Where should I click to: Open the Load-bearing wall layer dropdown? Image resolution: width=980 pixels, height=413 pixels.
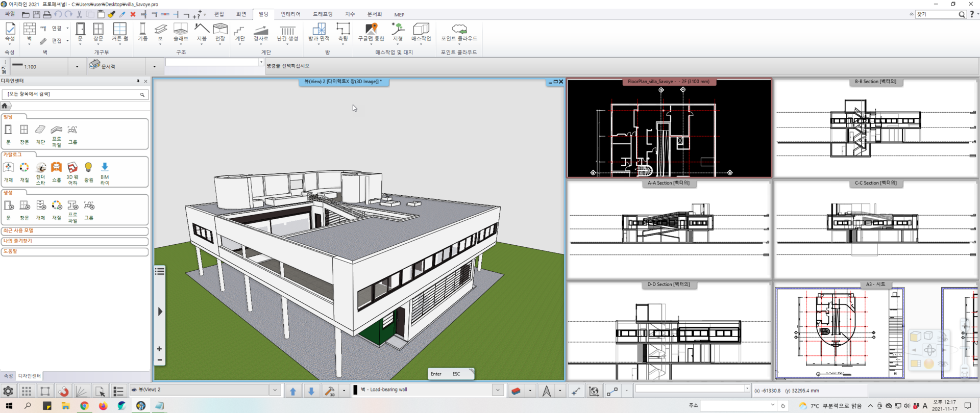[498, 390]
